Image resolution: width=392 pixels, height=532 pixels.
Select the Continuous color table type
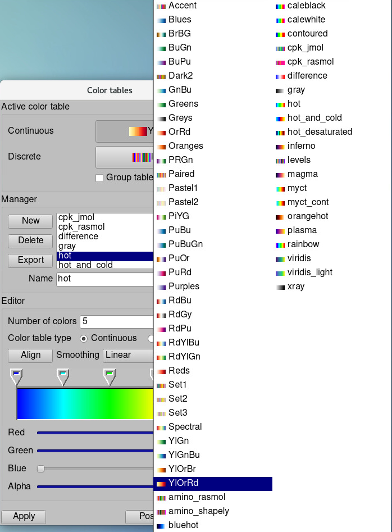click(84, 338)
